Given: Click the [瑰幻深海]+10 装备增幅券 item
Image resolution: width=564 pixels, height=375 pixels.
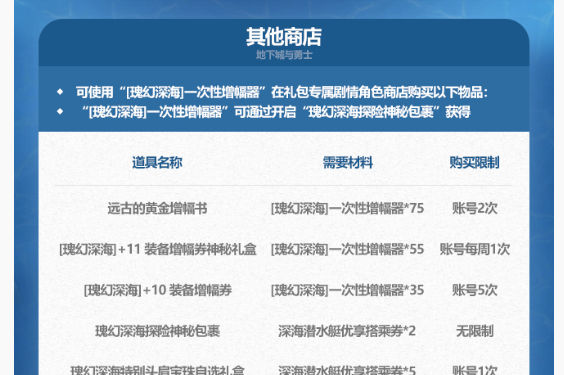Looking at the screenshot, I should pyautogui.click(x=158, y=290).
